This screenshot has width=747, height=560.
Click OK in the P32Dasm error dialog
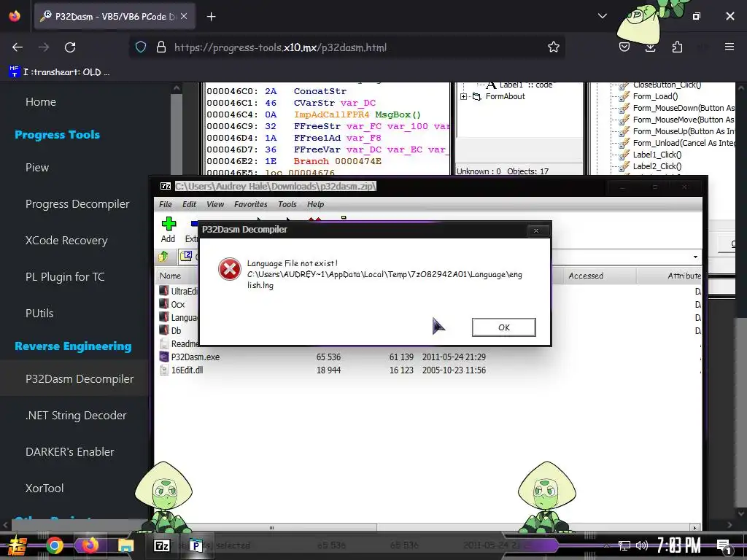503,327
